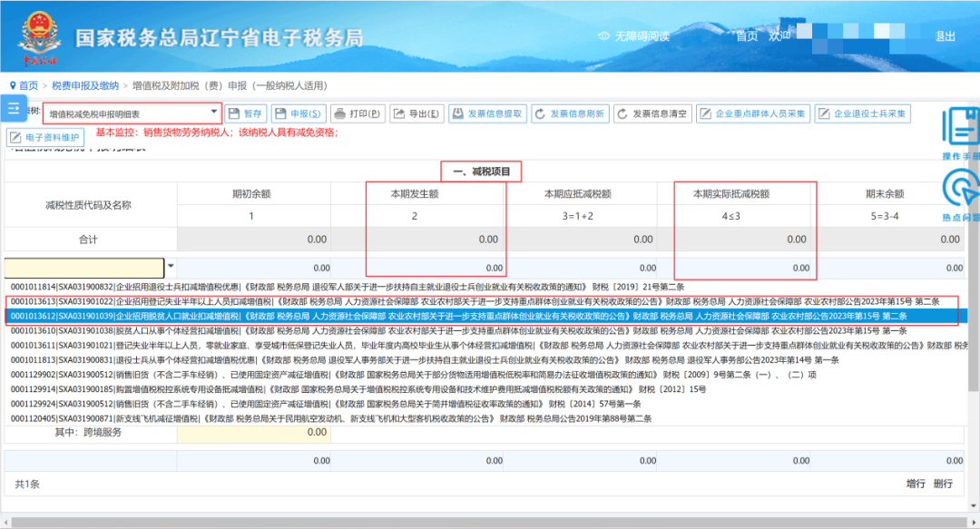Viewport: 980px width, 529px height.
Task: Click the 申报(S) submit button
Action: point(299,113)
